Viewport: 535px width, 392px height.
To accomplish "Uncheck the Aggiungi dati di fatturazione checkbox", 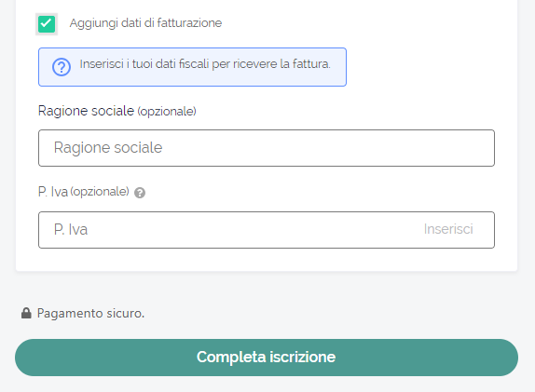I will tap(47, 24).
